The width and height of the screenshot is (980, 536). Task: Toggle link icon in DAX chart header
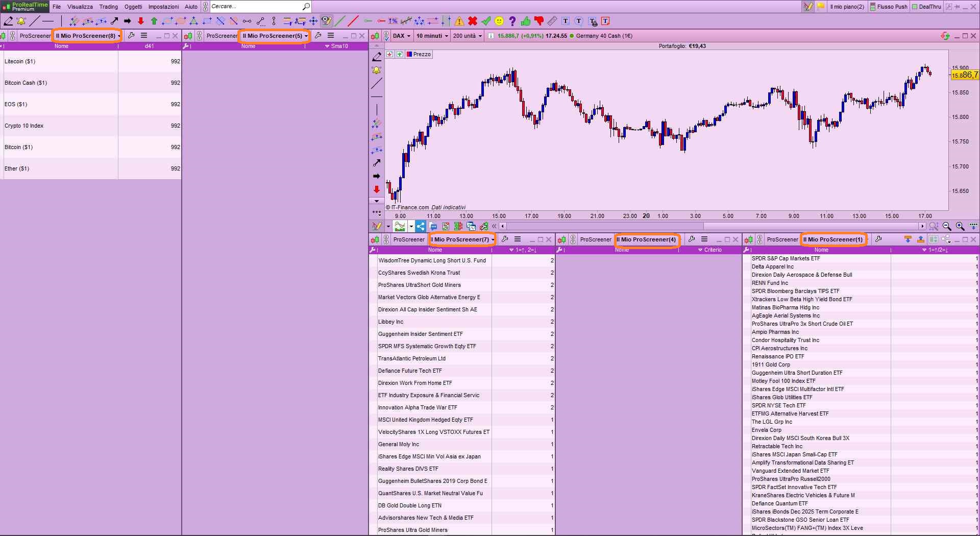386,36
